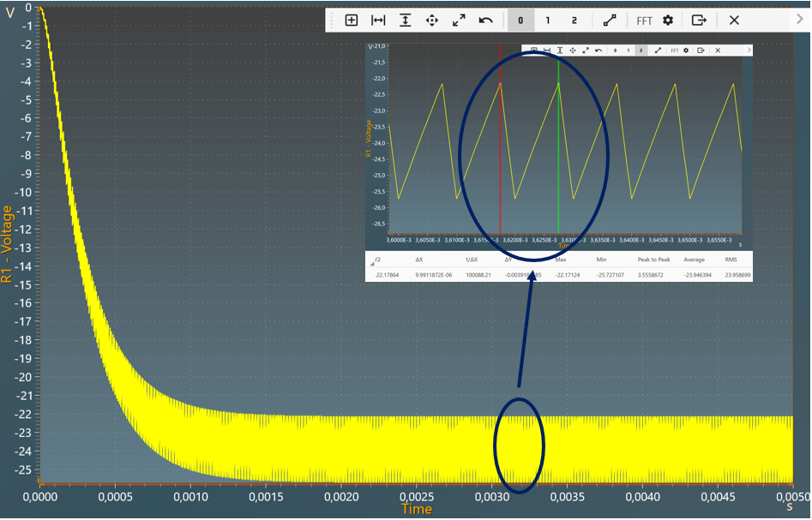Viewport: 812px width, 520px height.
Task: Select the horizontal zoom tool
Action: coord(378,21)
